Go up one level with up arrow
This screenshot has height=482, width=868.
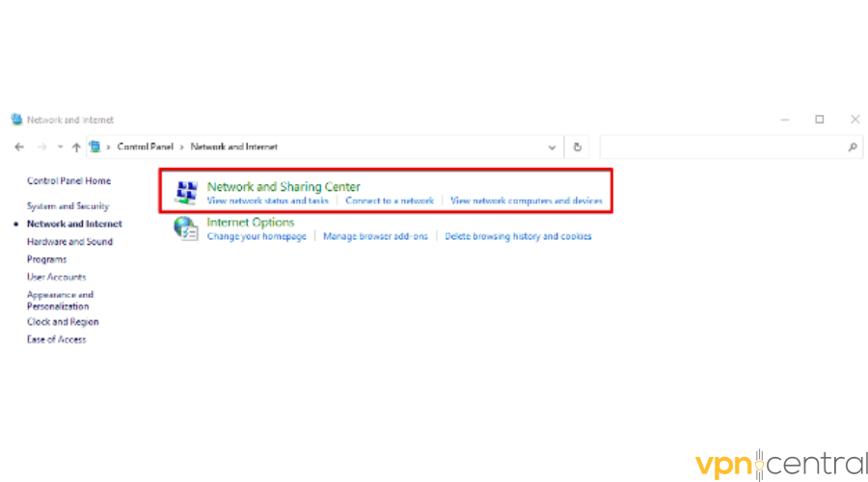coord(76,147)
